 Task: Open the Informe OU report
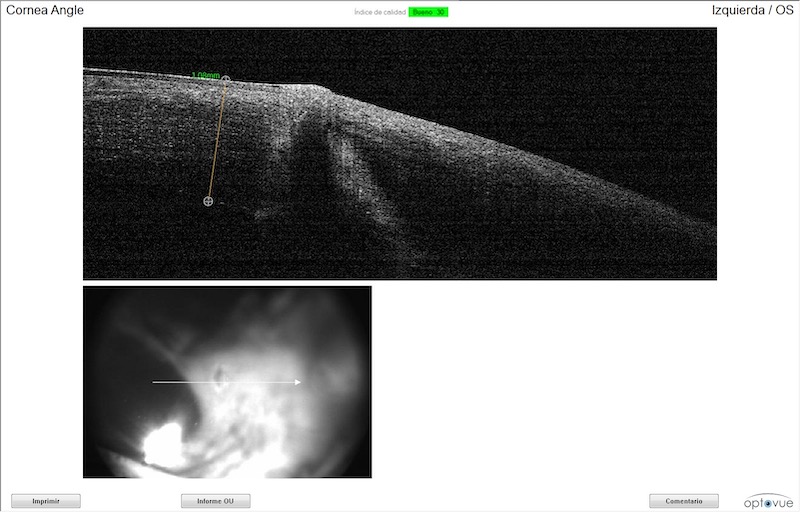215,501
